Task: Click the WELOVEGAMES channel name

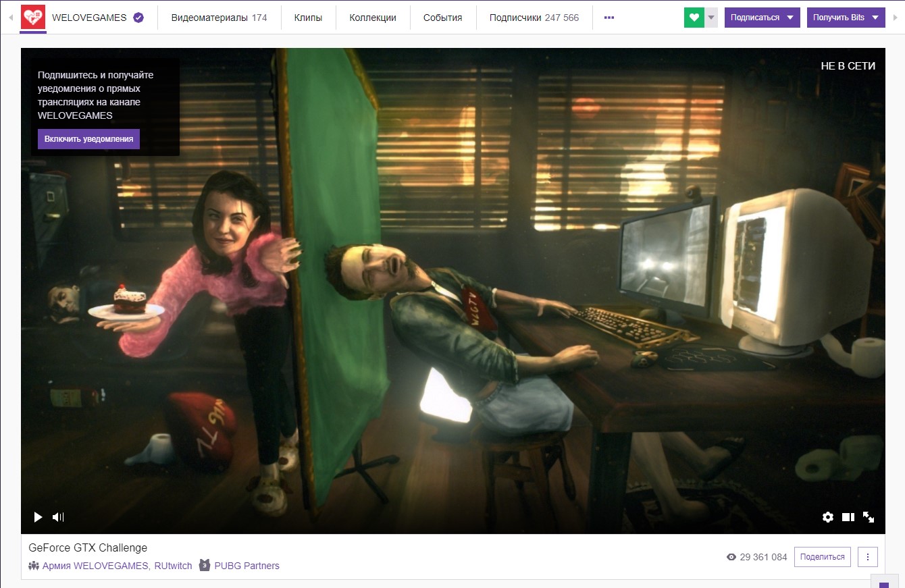Action: (x=89, y=18)
